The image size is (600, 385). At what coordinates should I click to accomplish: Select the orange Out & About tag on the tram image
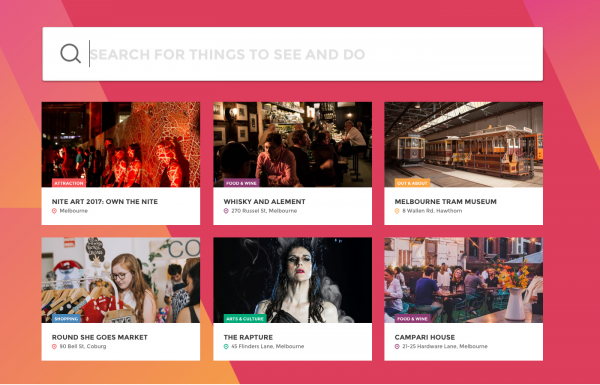pos(412,183)
